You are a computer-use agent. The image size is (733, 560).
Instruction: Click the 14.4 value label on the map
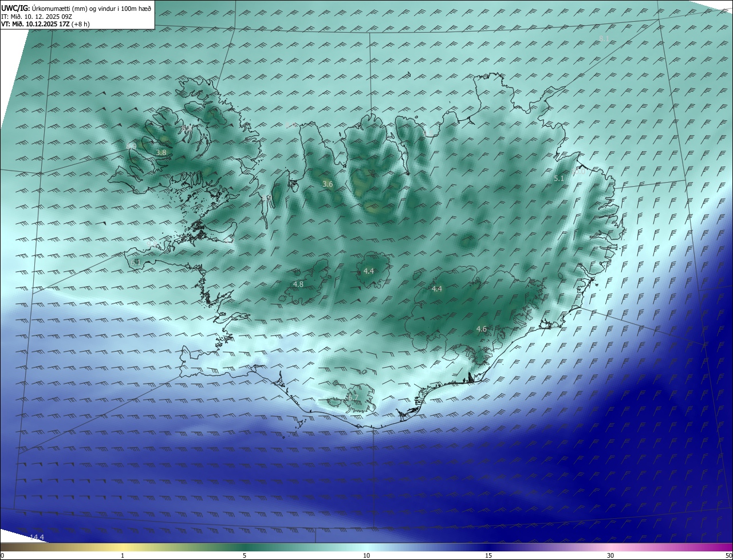[37, 537]
